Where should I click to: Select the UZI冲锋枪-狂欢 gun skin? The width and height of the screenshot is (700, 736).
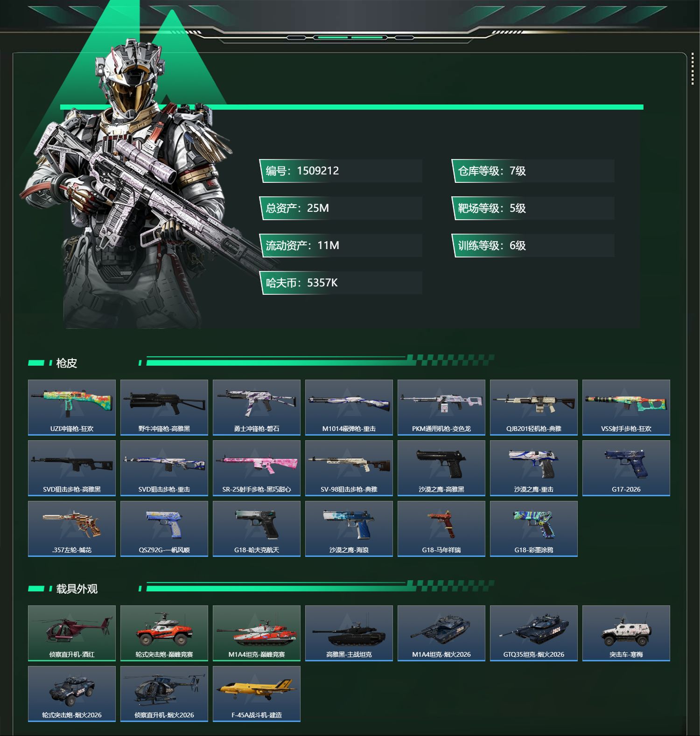tap(72, 408)
